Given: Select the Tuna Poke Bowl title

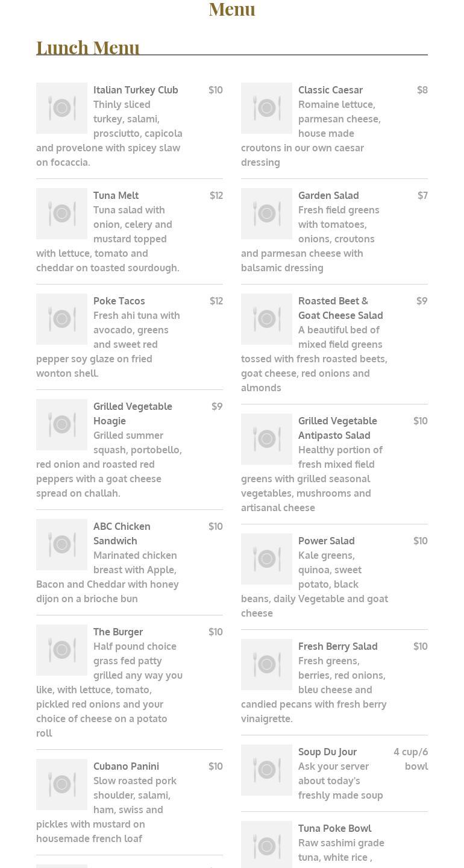Looking at the screenshot, I should pyautogui.click(x=334, y=828).
